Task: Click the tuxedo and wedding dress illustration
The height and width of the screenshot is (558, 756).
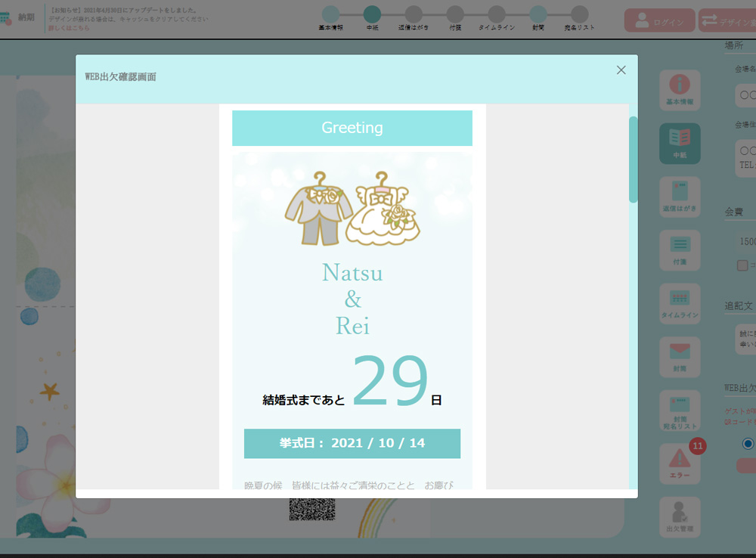Action: click(352, 208)
